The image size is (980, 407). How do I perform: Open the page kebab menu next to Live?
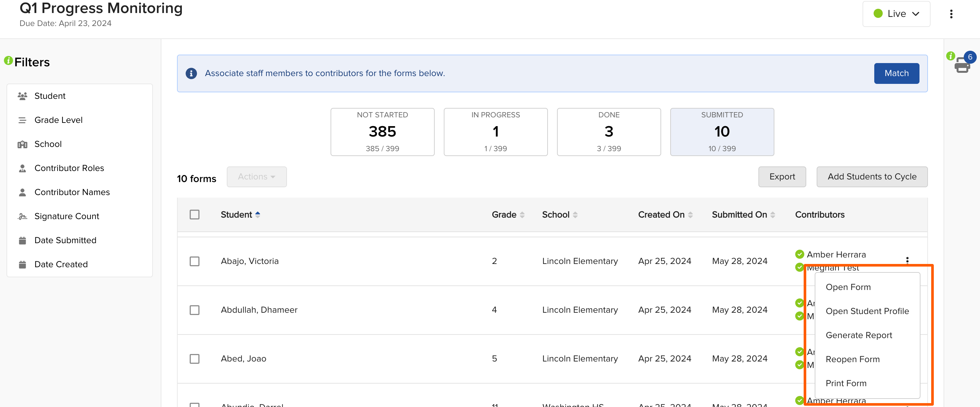click(x=951, y=14)
